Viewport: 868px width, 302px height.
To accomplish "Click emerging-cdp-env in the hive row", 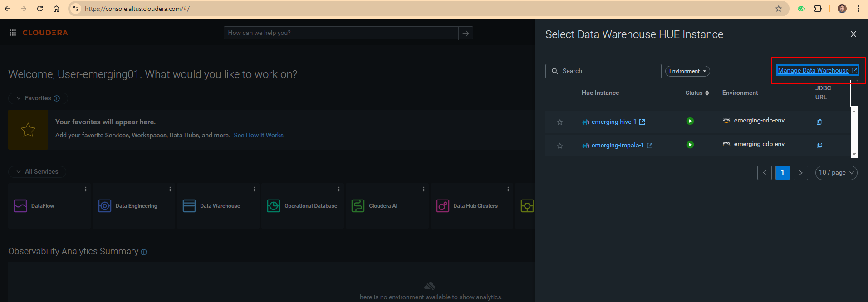I will pyautogui.click(x=759, y=121).
